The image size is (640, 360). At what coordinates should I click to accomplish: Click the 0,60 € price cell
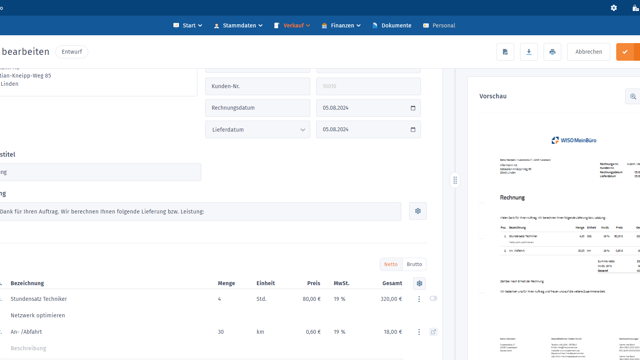point(313,332)
